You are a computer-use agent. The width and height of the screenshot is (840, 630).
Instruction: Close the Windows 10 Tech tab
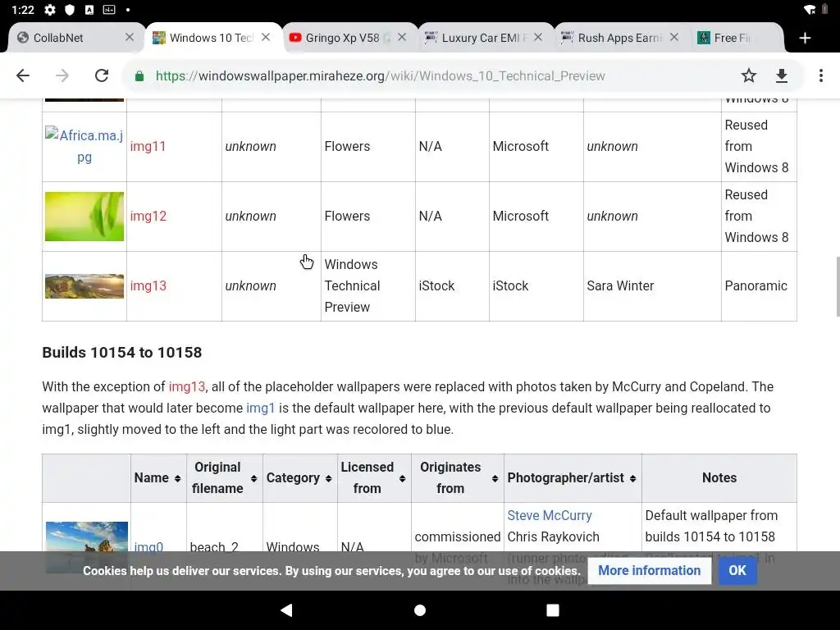click(x=266, y=37)
